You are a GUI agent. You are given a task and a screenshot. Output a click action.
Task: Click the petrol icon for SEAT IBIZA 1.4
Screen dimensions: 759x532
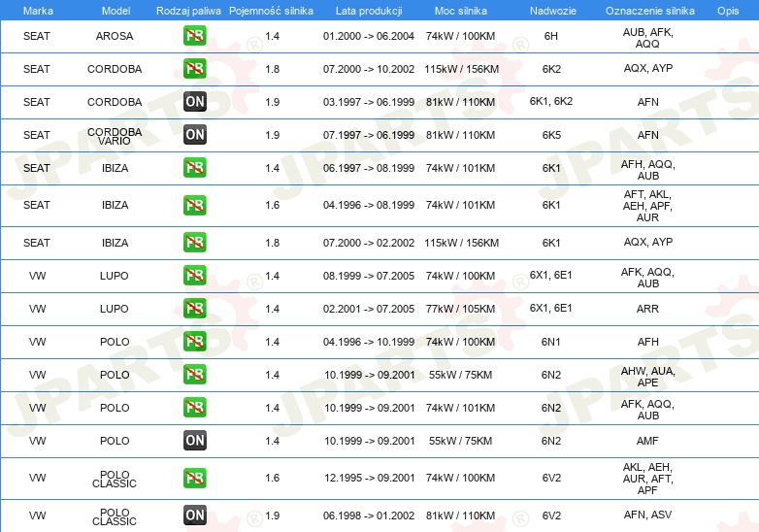tap(194, 168)
